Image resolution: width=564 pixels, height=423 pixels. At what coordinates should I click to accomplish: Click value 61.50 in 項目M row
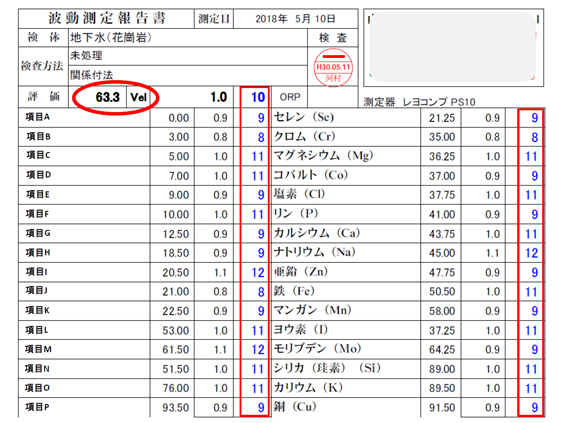176,350
